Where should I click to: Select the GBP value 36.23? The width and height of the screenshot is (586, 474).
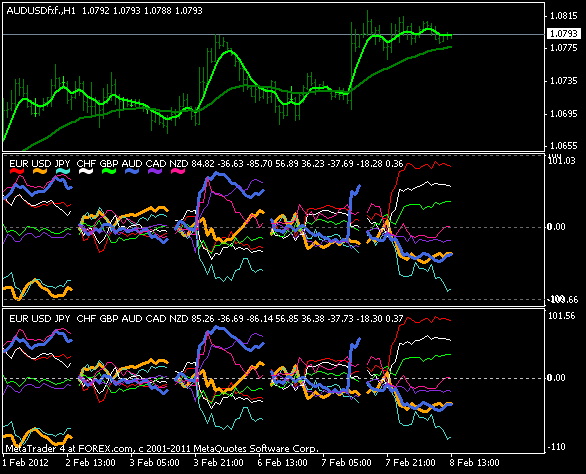313,164
